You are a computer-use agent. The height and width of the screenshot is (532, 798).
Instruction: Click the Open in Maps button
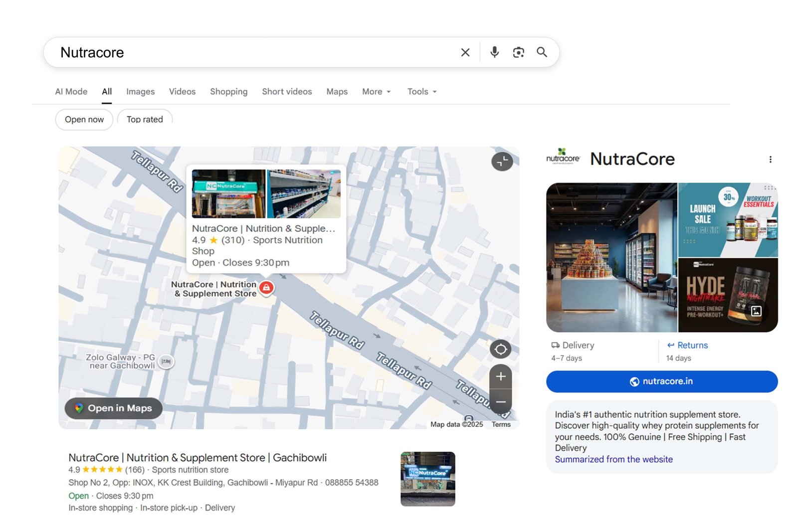113,408
